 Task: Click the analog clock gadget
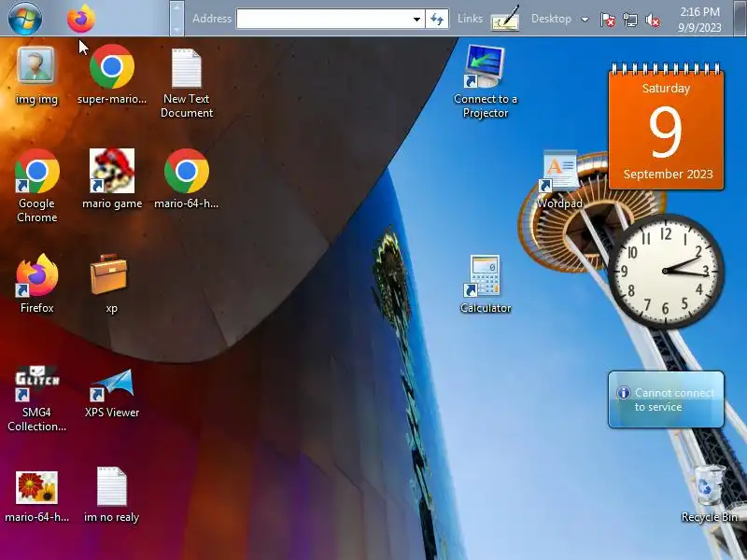(x=666, y=272)
